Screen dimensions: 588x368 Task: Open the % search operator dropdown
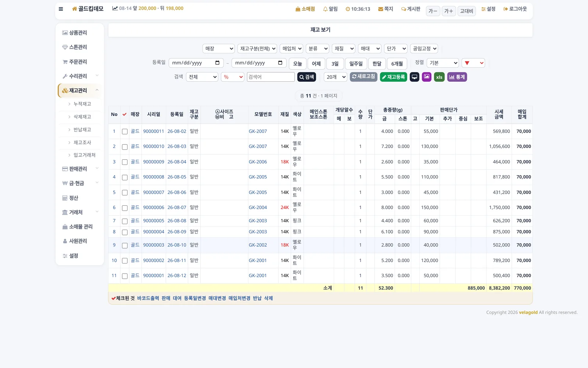233,77
